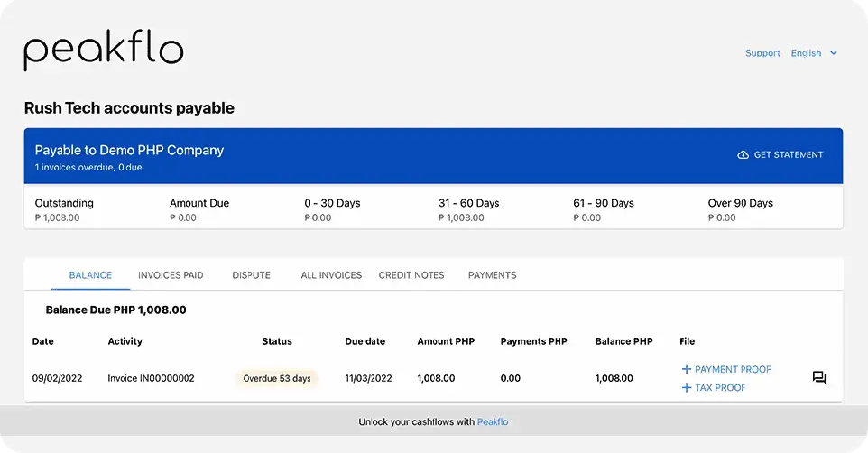
Task: Go to the All Invoices tab
Action: point(331,275)
